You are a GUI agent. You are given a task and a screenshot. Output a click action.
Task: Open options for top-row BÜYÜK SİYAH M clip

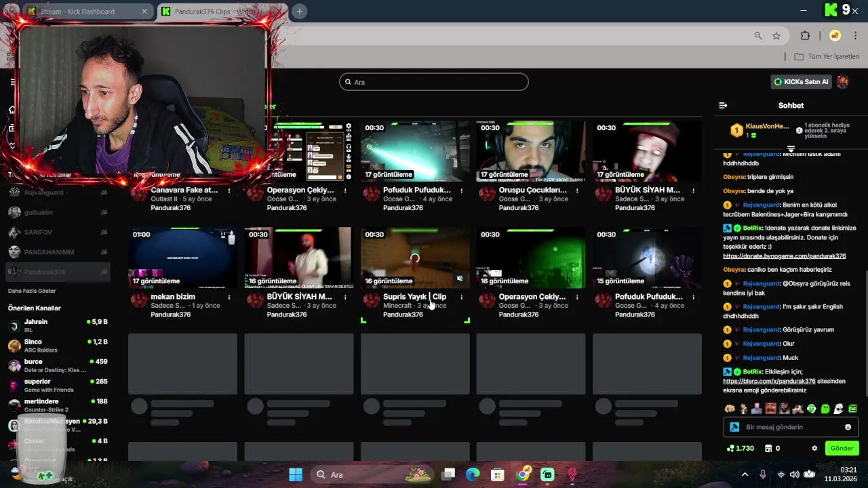coord(693,190)
